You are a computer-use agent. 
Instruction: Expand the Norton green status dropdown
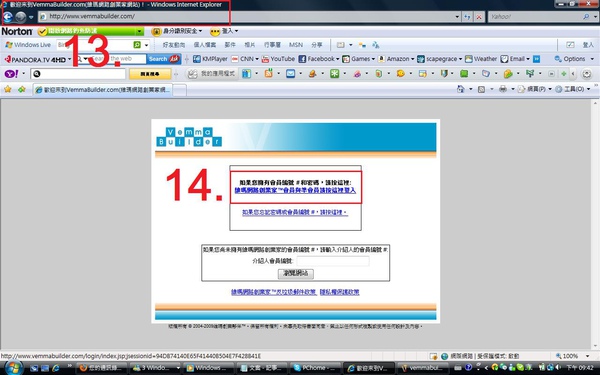pyautogui.click(x=139, y=31)
